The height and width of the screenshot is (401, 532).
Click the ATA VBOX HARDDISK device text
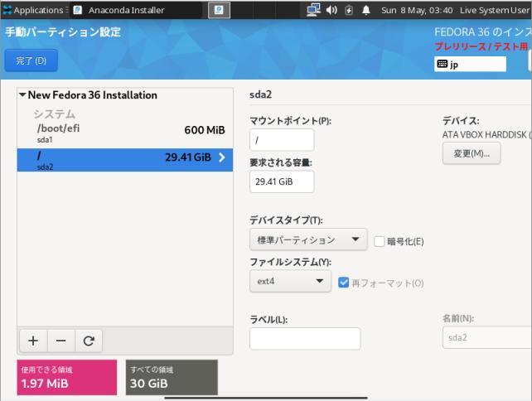click(x=487, y=135)
